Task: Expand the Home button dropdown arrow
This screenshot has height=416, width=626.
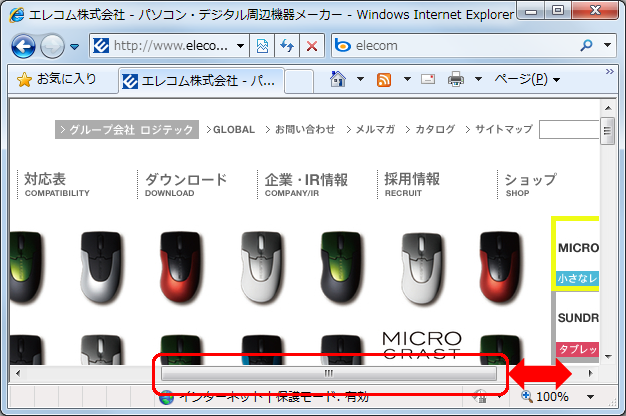Action: point(360,79)
